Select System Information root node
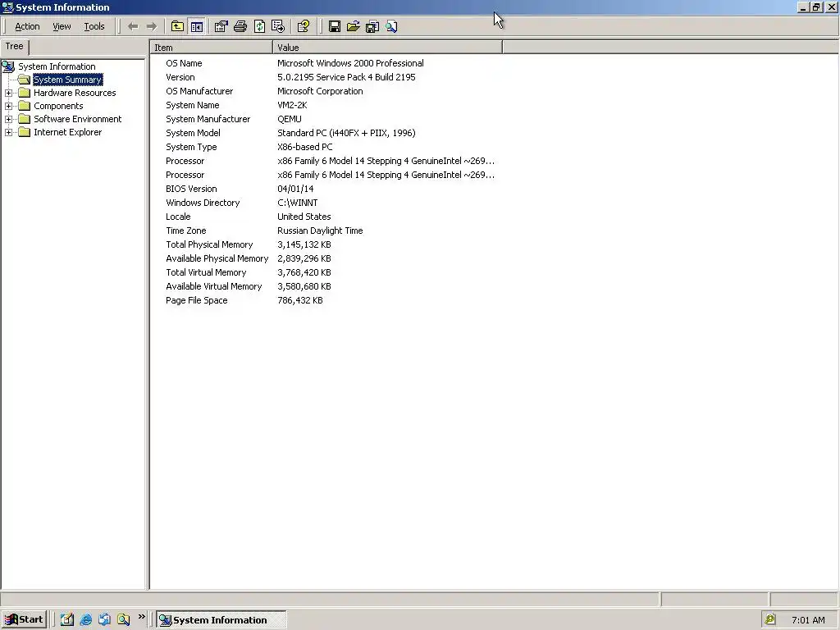This screenshot has height=630, width=840. coord(57,66)
